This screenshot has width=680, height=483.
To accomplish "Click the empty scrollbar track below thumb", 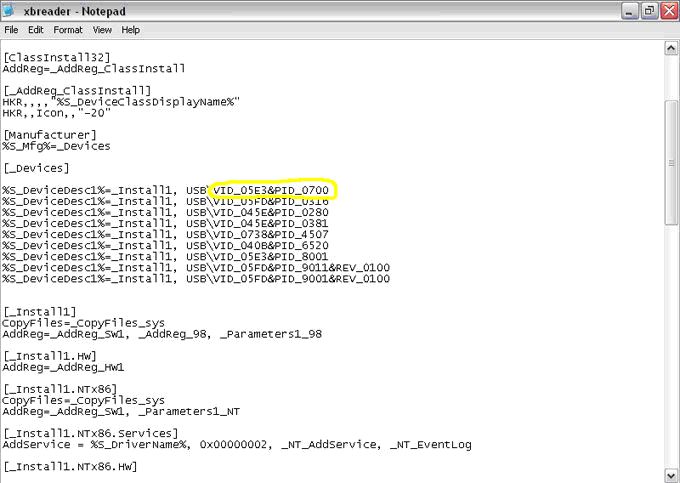I will (671, 350).
